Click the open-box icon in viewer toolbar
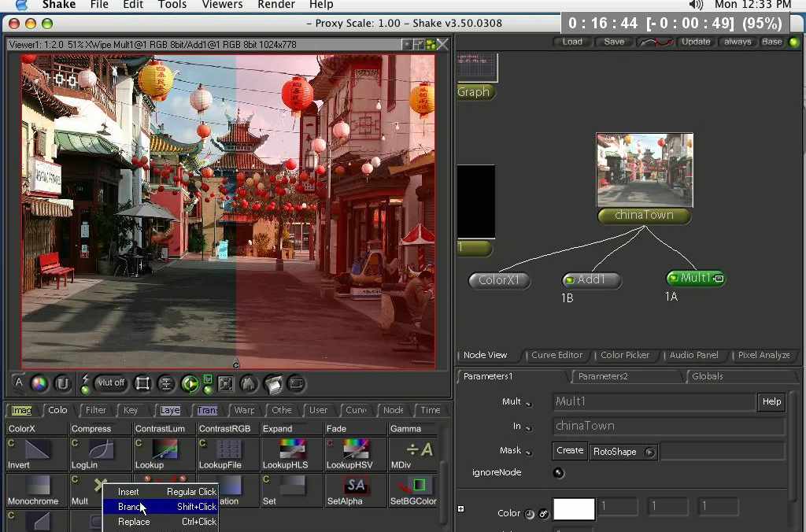Viewport: 806px width, 532px height. tap(273, 383)
